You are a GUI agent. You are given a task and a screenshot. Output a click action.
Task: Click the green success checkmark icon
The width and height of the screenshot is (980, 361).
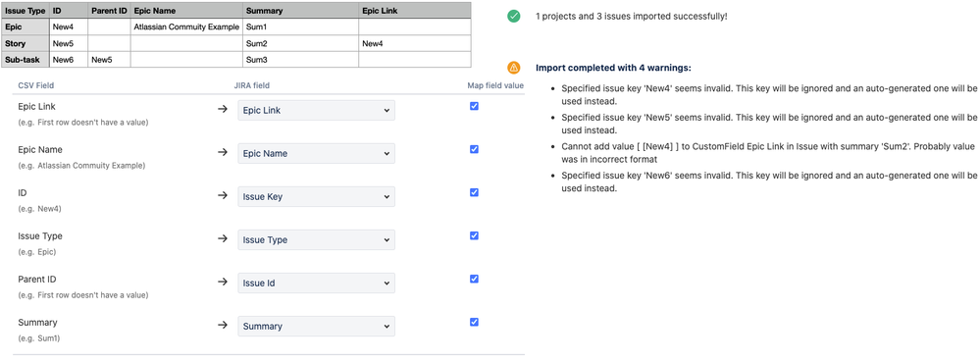pos(514,17)
